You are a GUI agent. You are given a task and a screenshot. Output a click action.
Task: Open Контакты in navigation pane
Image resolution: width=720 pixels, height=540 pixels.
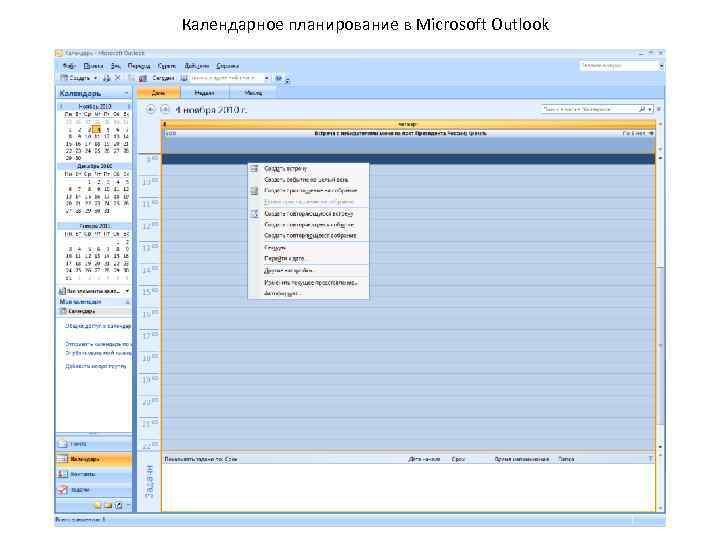point(94,474)
